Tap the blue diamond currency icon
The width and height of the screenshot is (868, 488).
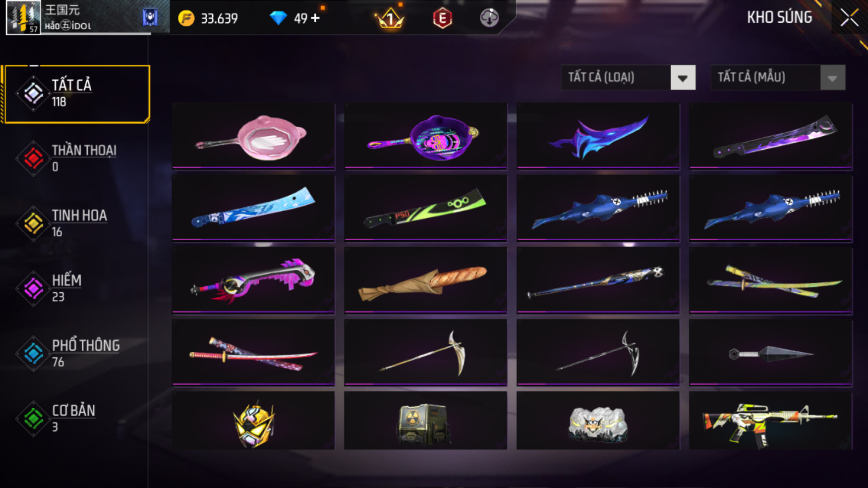click(278, 18)
